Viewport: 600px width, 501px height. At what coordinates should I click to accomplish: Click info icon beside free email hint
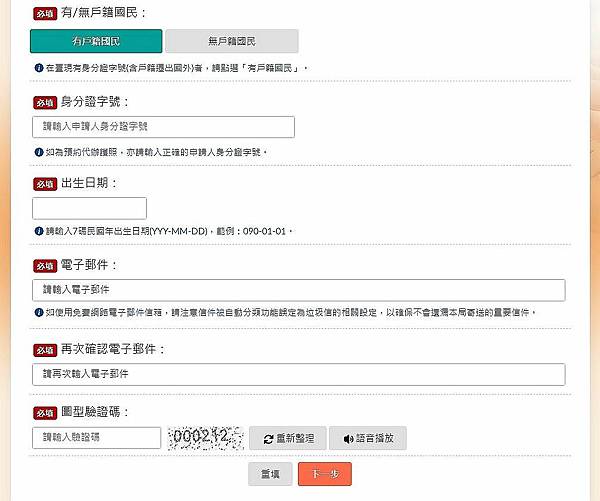click(38, 312)
